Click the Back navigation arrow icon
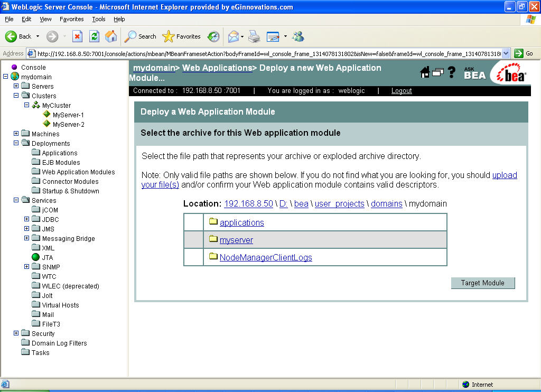Viewport: 541px width, 392px height. point(11,36)
